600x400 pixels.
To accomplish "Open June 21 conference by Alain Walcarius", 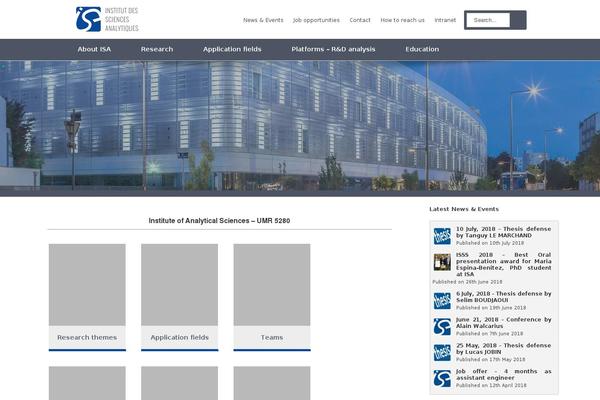I will click(504, 323).
